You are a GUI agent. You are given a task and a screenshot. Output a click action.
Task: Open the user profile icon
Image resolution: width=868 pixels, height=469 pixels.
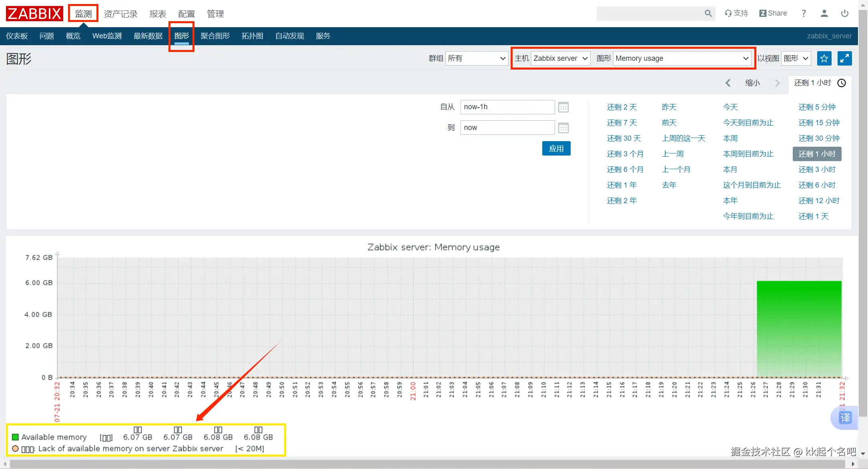coord(824,14)
